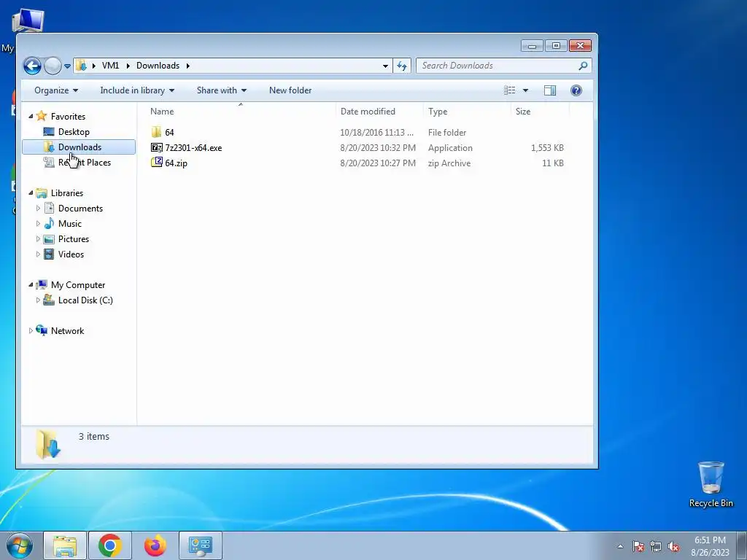Select Favorites star icon
This screenshot has height=560, width=747.
tap(42, 116)
